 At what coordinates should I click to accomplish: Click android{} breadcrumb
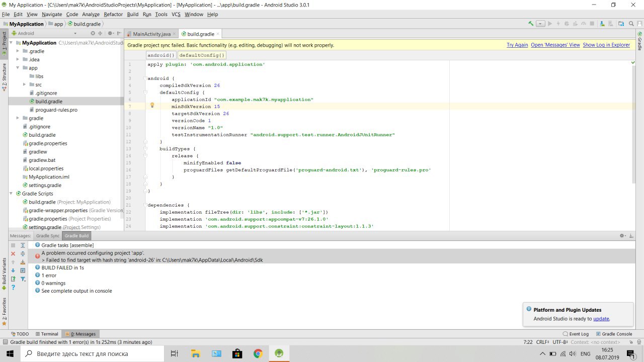[161, 55]
